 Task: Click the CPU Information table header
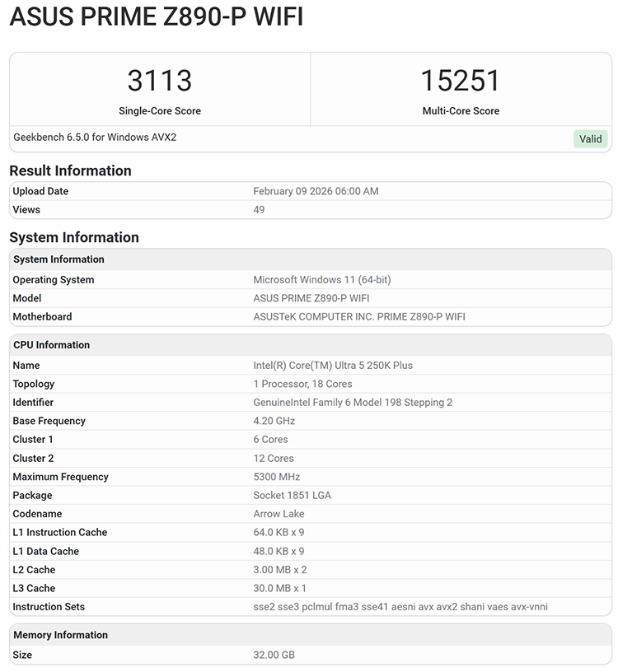(x=311, y=345)
